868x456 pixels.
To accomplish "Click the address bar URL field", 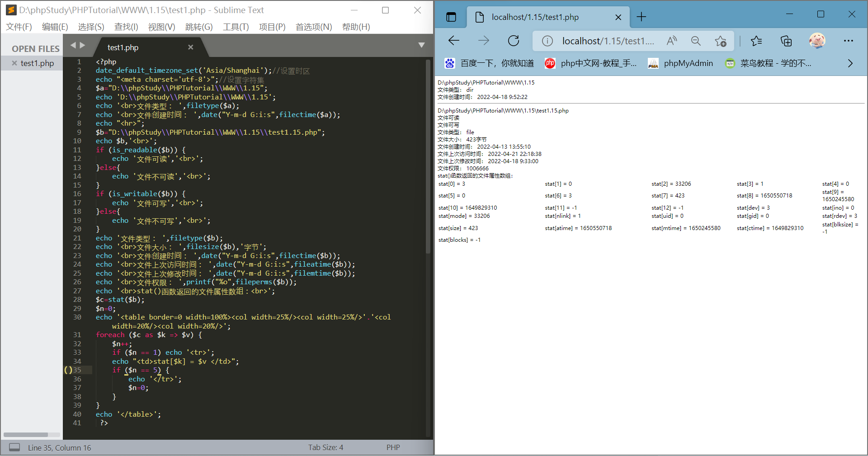I will [x=608, y=41].
